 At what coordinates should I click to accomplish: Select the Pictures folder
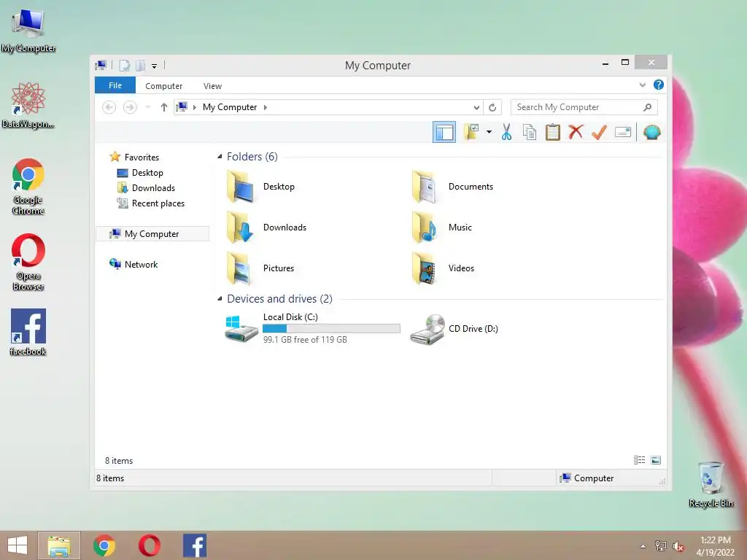click(x=260, y=268)
